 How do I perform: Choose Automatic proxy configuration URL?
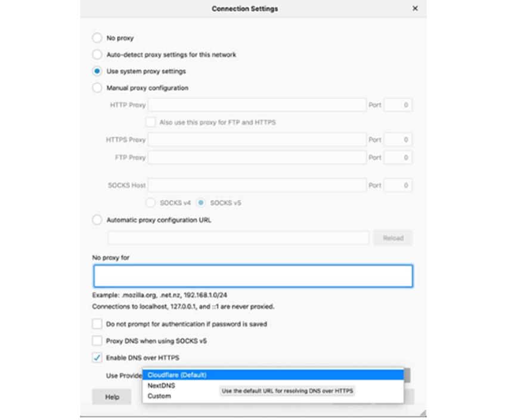click(x=97, y=220)
